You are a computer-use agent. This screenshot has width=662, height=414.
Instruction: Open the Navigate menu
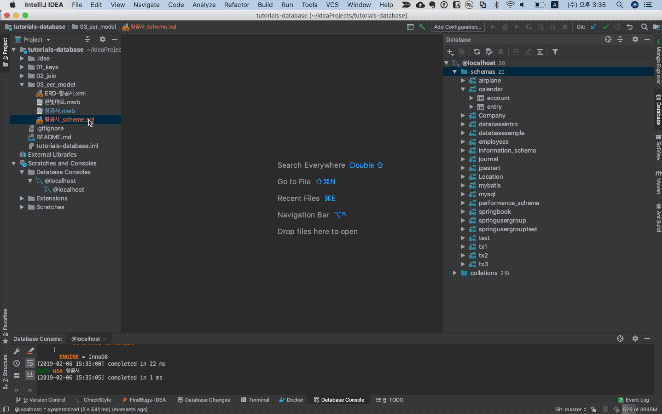click(146, 5)
